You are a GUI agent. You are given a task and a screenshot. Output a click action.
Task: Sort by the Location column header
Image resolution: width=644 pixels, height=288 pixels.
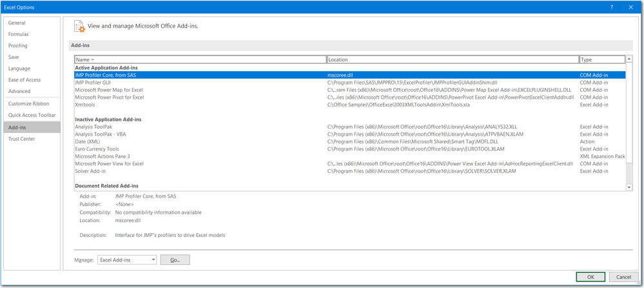(x=453, y=59)
